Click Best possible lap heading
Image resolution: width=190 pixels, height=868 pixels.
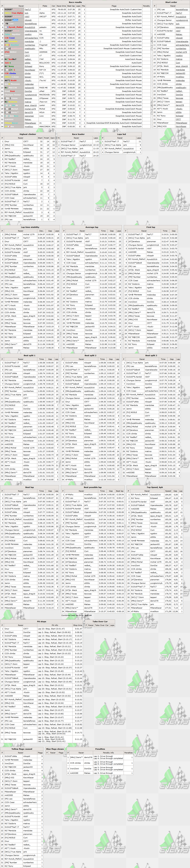tap(92, 487)
